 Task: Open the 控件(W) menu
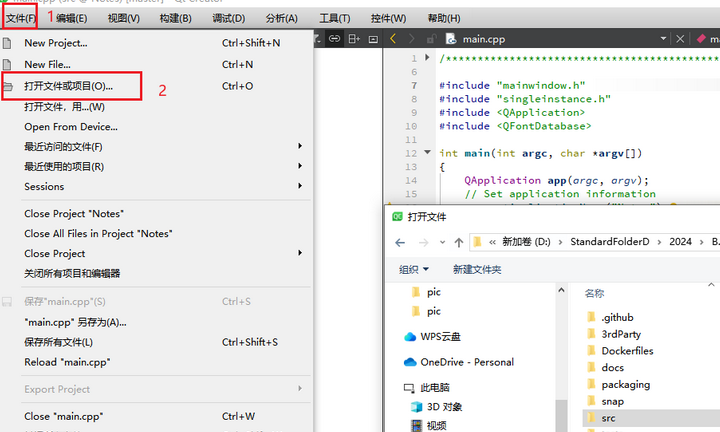coord(388,18)
